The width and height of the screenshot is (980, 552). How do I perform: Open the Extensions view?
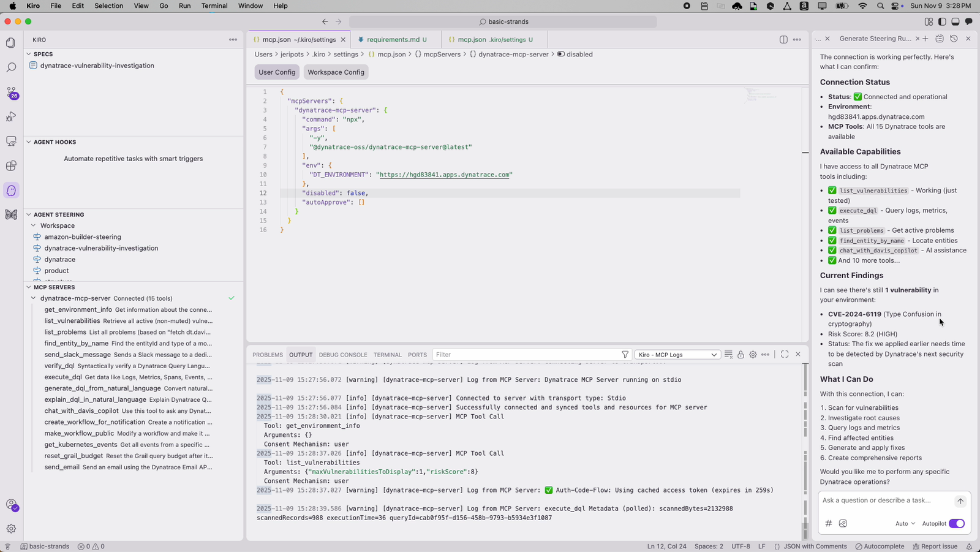11,166
